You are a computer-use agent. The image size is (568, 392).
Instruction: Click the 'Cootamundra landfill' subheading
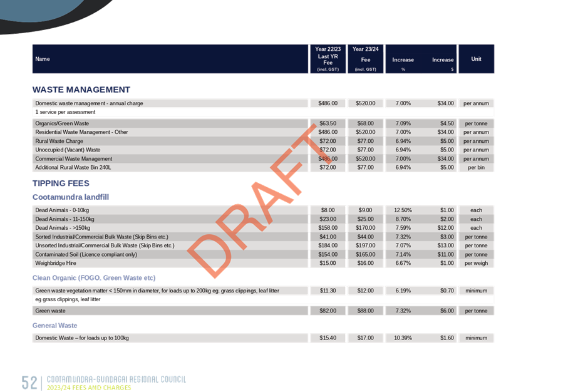71,197
